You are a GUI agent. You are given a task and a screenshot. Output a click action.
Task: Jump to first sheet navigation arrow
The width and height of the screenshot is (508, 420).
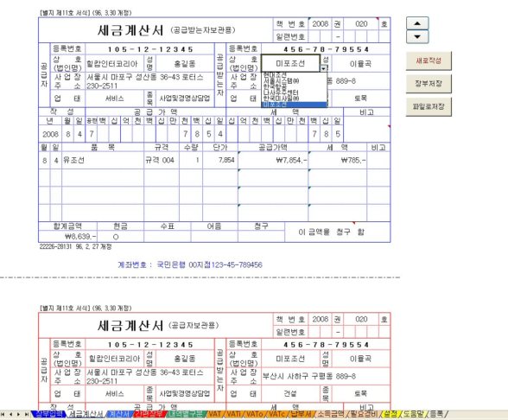point(3,414)
